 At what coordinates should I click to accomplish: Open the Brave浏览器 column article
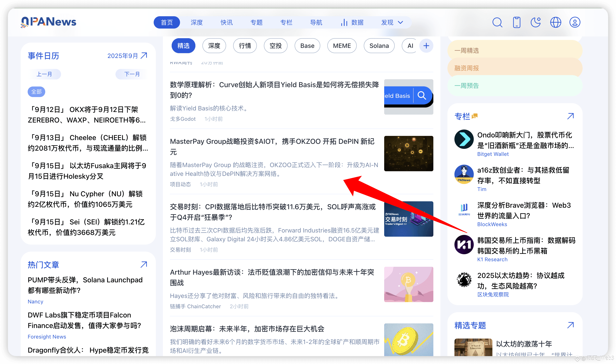(524, 211)
